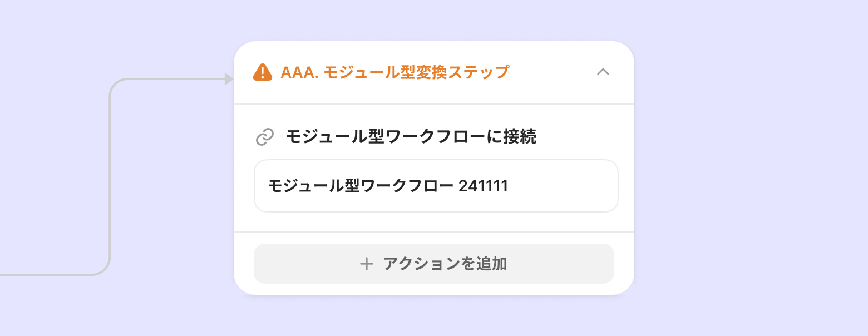868x336 pixels.
Task: Click blank space right of 241111 inside field
Action: 562,186
